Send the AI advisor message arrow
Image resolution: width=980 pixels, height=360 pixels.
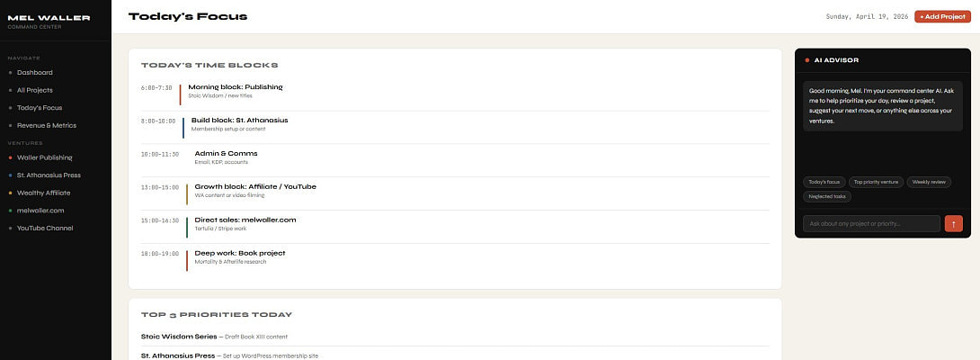(x=953, y=223)
